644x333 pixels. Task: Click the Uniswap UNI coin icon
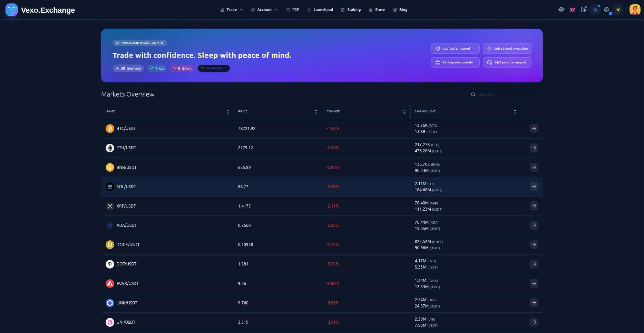110,322
